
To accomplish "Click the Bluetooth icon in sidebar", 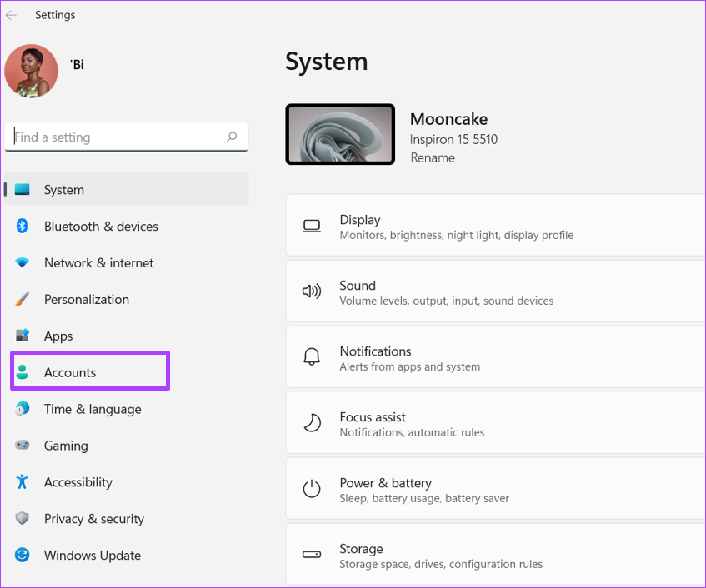I will pyautogui.click(x=22, y=226).
